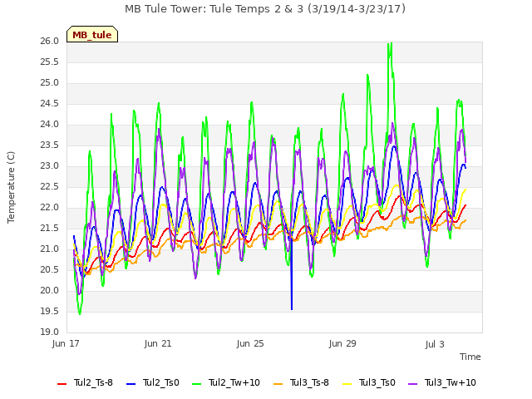Click the 22.0 y-axis tick label
The height and width of the screenshot is (399, 532).
pos(50,208)
